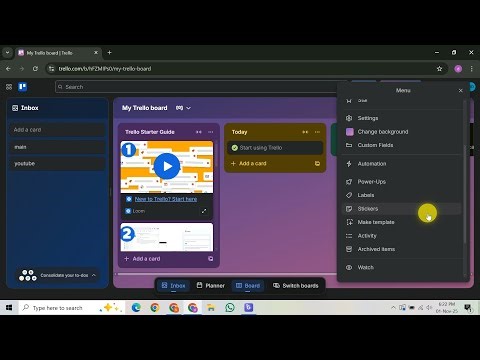Open Today list actions menu
480x360 pixels.
click(317, 132)
